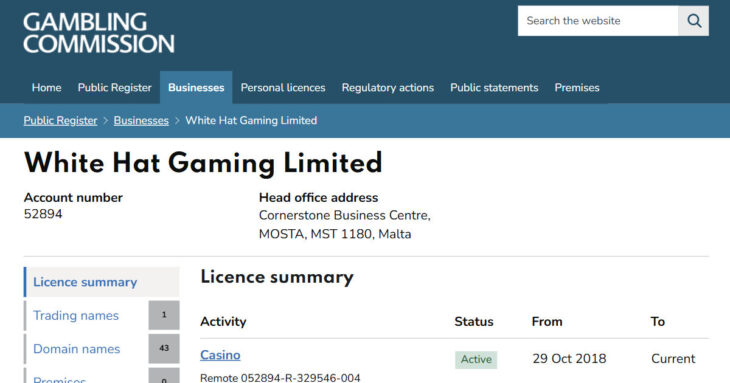The height and width of the screenshot is (383, 730).
Task: Click the Active status badge
Action: tap(476, 359)
